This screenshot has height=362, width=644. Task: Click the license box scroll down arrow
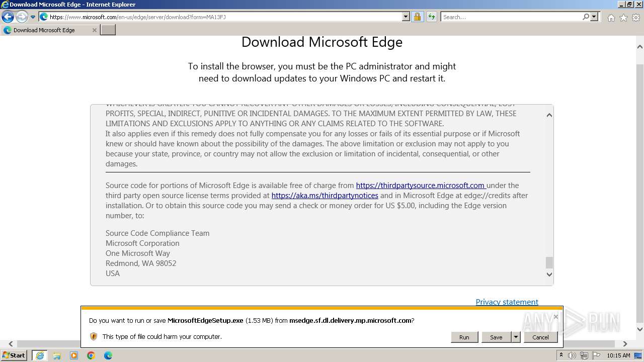click(549, 275)
